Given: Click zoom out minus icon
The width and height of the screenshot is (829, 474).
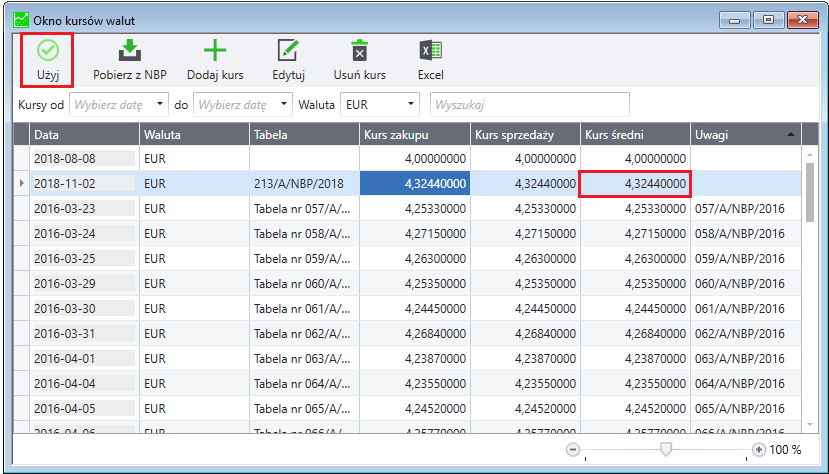Looking at the screenshot, I should (573, 450).
